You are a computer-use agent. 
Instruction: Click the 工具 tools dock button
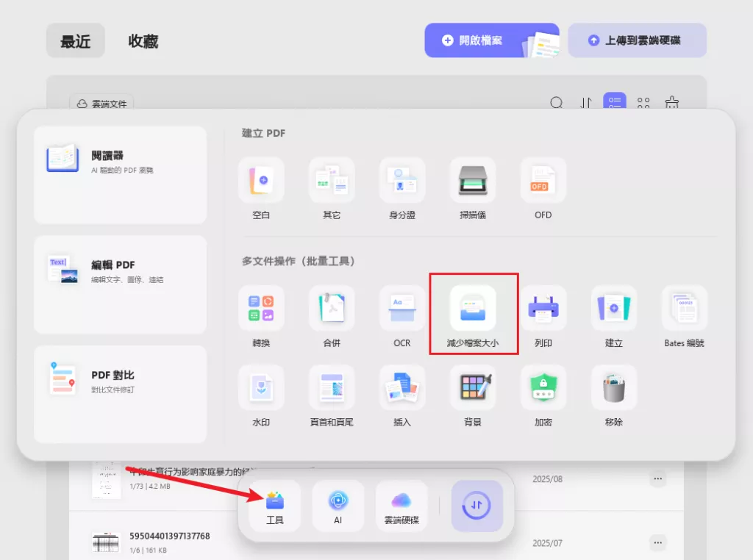[x=275, y=506]
